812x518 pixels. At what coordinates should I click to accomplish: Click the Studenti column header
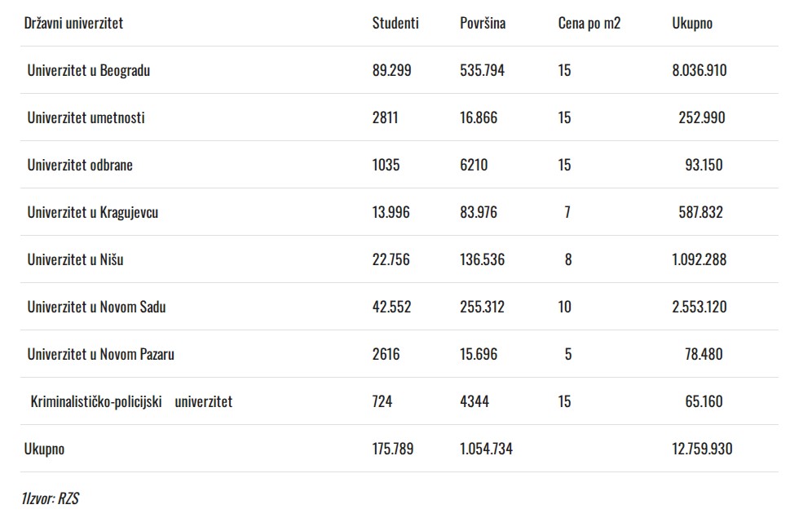(x=395, y=23)
